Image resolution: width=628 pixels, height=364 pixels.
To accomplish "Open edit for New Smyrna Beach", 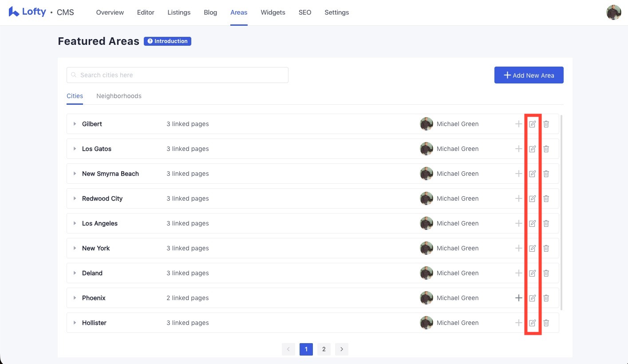I will pyautogui.click(x=532, y=174).
